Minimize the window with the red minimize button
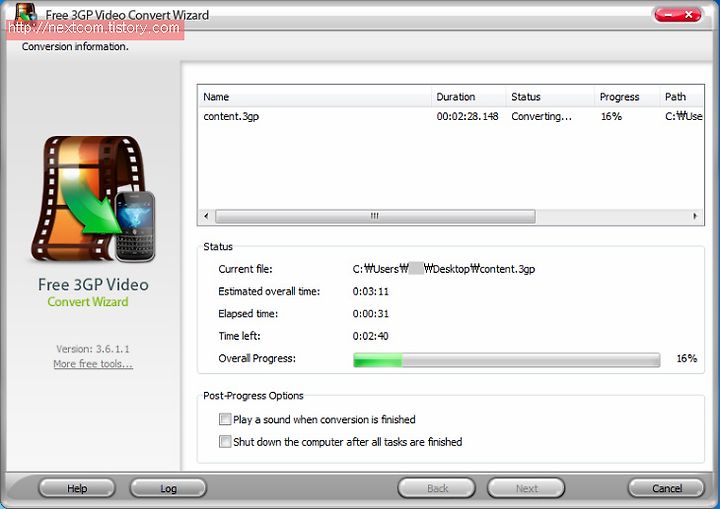 (x=668, y=15)
